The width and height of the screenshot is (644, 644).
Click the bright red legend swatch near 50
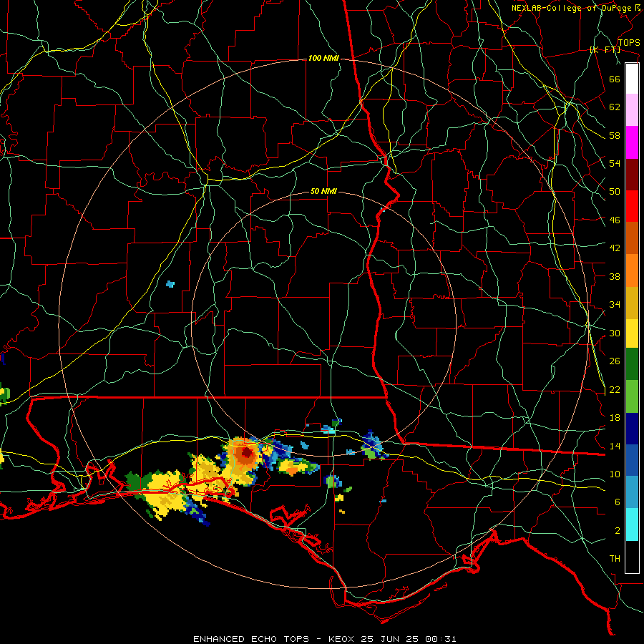pyautogui.click(x=632, y=206)
